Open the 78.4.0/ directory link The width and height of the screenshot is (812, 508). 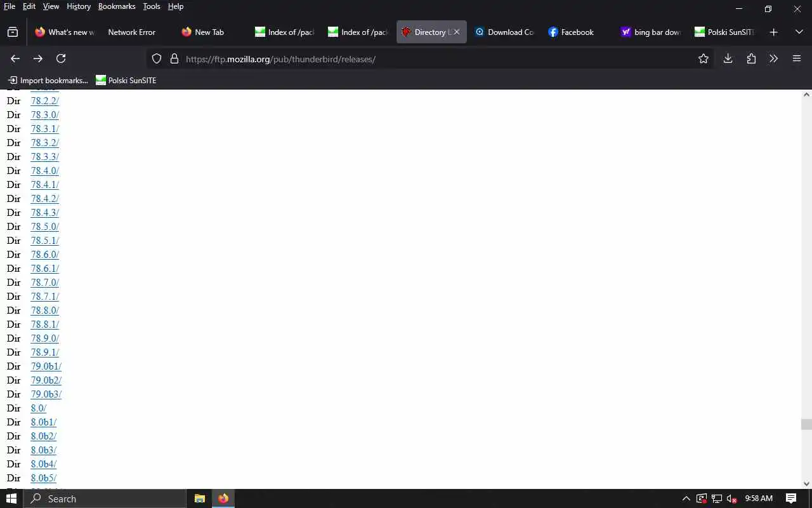45,171
